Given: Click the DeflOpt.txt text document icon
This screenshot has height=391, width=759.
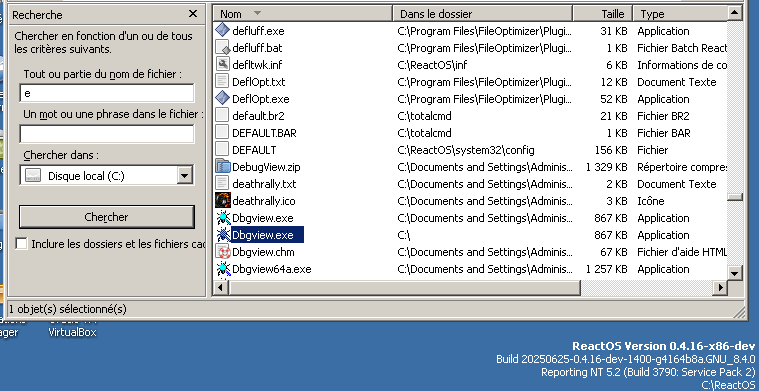Looking at the screenshot, I should pyautogui.click(x=222, y=81).
